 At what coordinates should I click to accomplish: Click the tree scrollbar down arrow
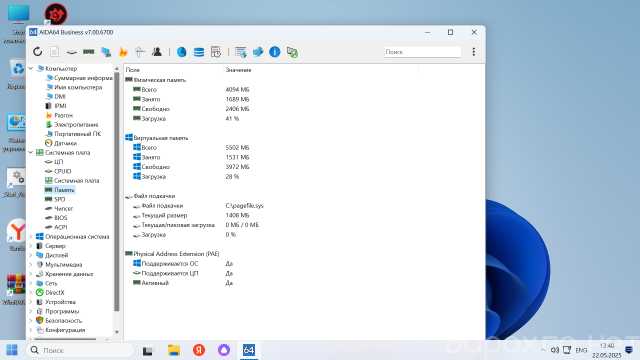tap(117, 332)
